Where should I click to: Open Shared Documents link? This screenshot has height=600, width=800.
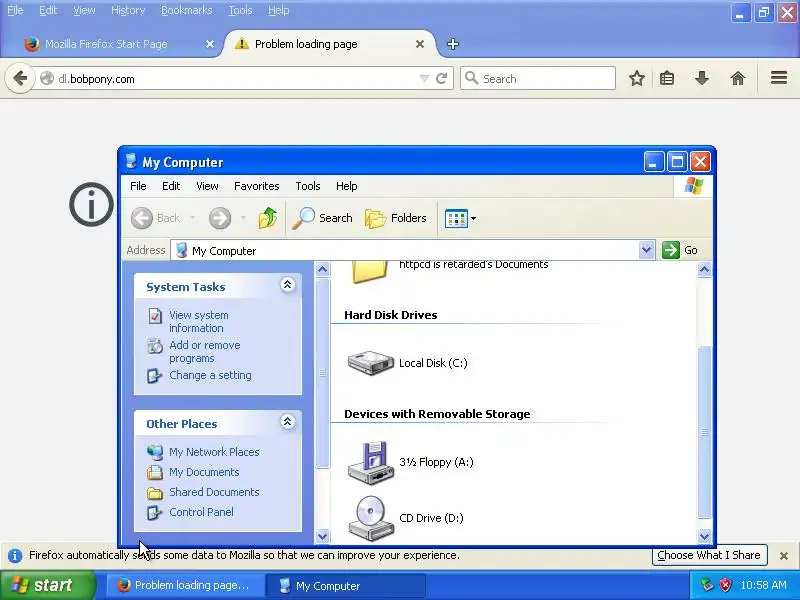tap(214, 492)
